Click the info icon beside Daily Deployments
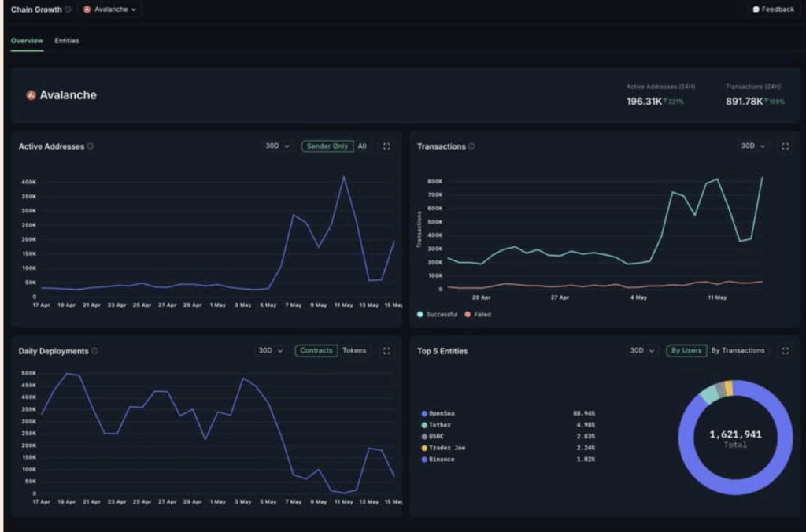Screen dimensions: 806x532 94,350
